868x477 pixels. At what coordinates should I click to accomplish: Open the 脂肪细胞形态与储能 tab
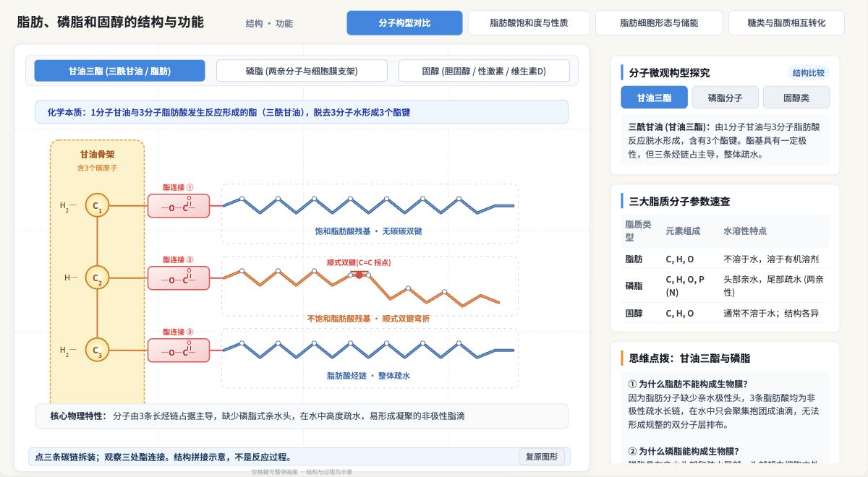[659, 23]
